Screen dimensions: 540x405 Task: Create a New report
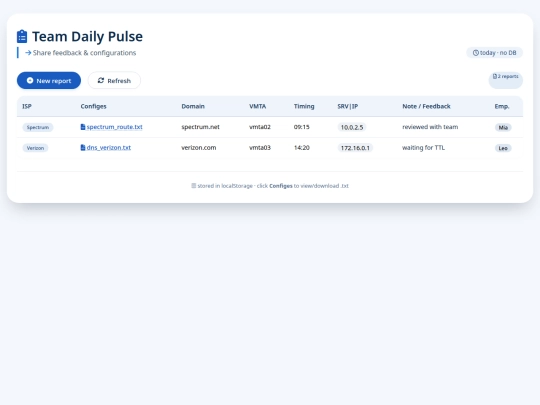[x=49, y=80]
